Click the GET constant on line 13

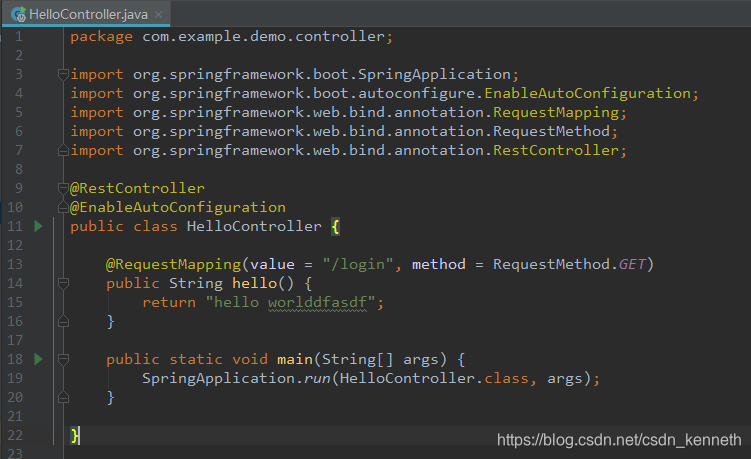tap(632, 264)
